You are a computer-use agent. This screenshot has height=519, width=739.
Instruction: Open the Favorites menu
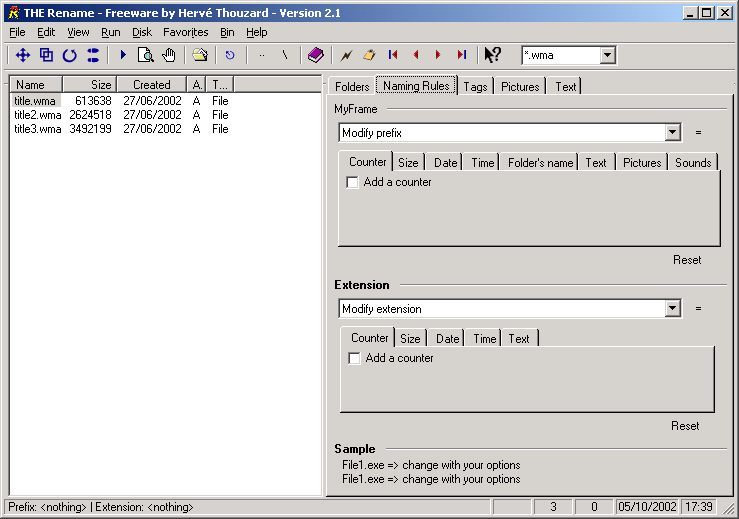coord(186,32)
